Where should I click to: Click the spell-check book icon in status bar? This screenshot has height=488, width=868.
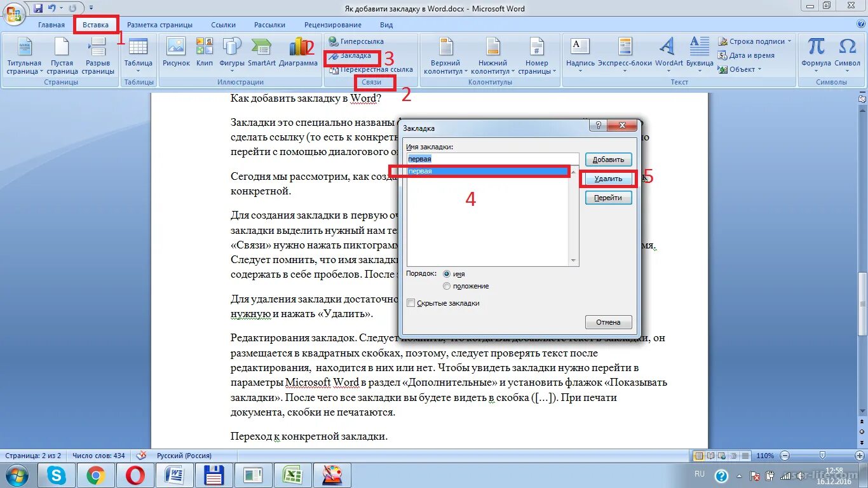click(x=142, y=456)
